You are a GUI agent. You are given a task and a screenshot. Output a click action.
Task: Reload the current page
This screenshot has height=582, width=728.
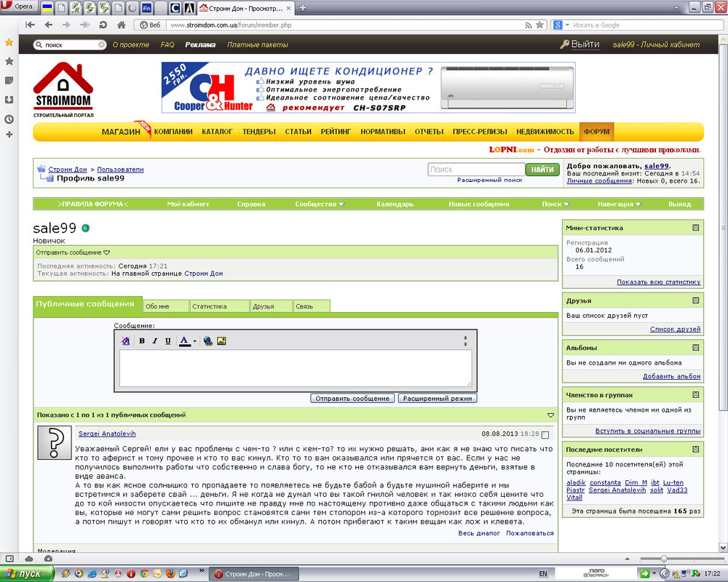coord(103,25)
